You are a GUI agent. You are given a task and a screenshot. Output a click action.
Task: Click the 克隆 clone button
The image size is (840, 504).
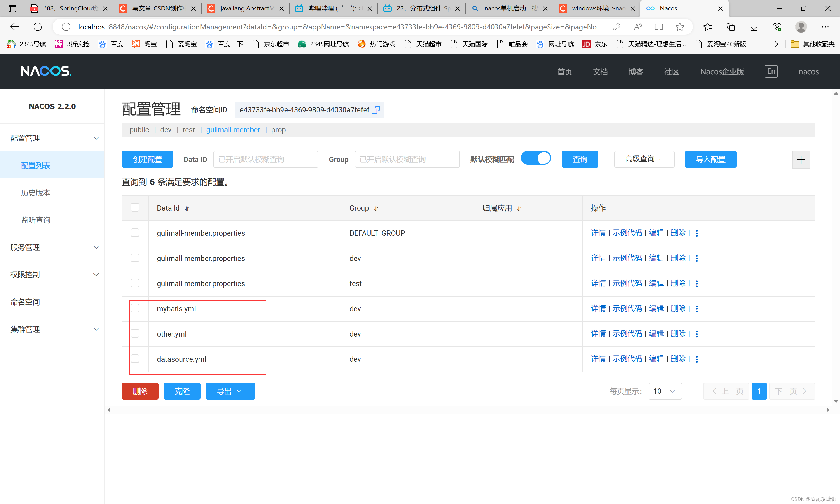(x=182, y=391)
